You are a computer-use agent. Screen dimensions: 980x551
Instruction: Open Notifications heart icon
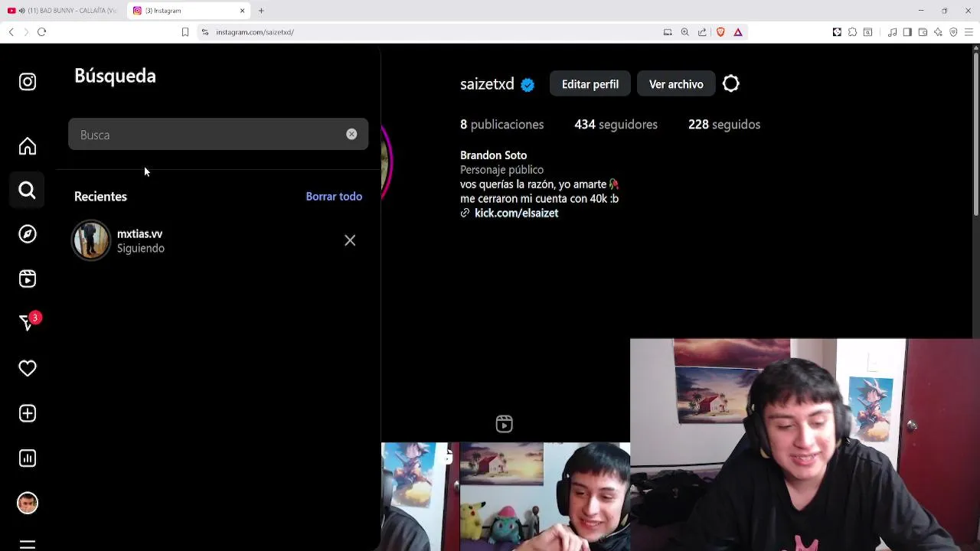click(28, 369)
